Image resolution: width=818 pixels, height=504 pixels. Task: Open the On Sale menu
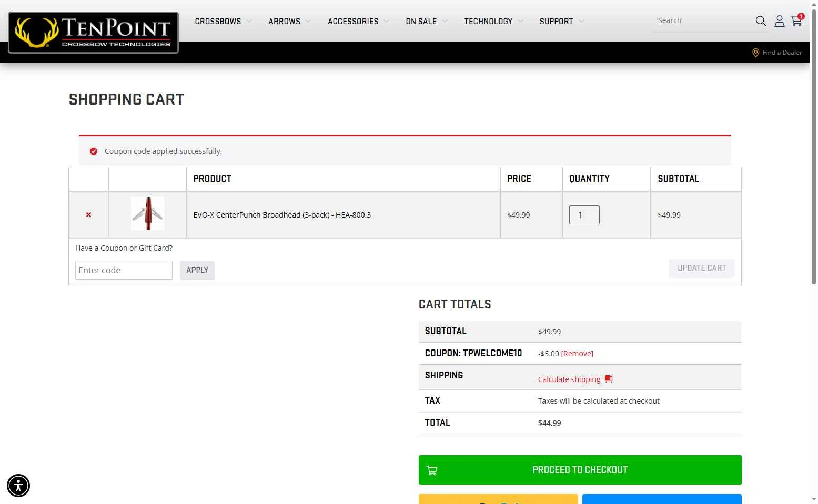[421, 22]
